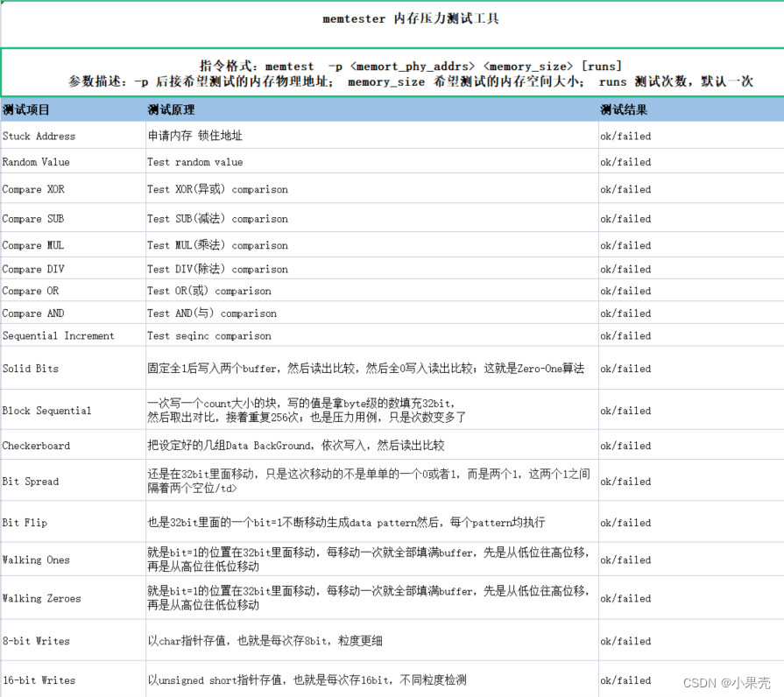Select 'ok/failed' in the Checkerboard row
This screenshot has height=697, width=784.
click(625, 446)
